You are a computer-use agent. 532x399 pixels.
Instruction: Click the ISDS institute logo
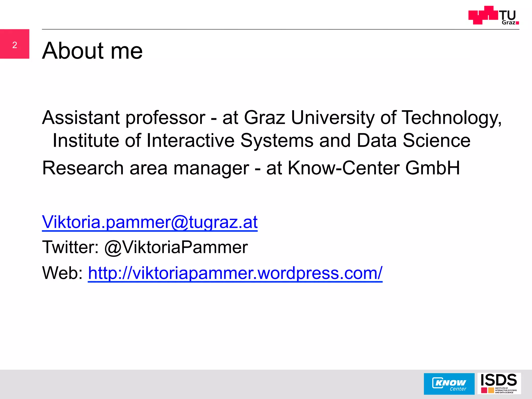(x=499, y=383)
